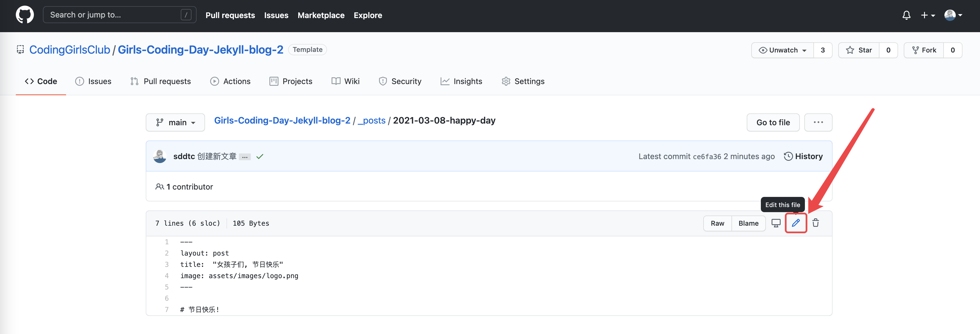The height and width of the screenshot is (334, 980).
Task: Open History clock link
Action: point(803,156)
